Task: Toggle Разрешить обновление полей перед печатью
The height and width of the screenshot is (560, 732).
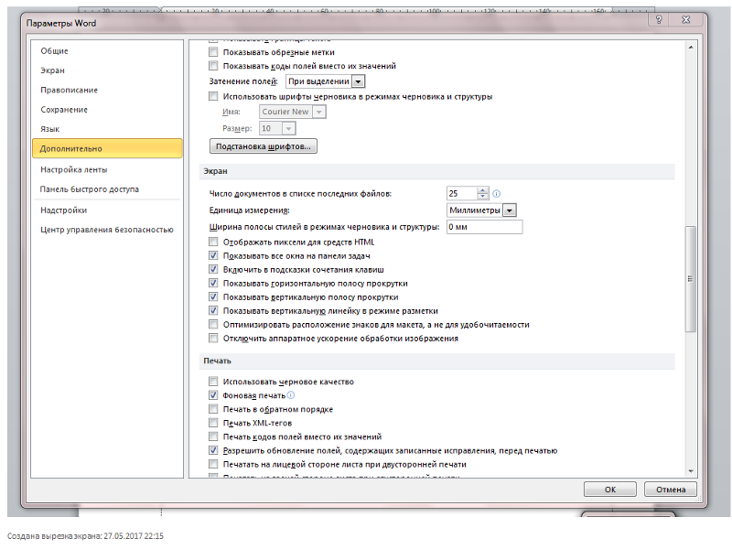Action: point(213,450)
